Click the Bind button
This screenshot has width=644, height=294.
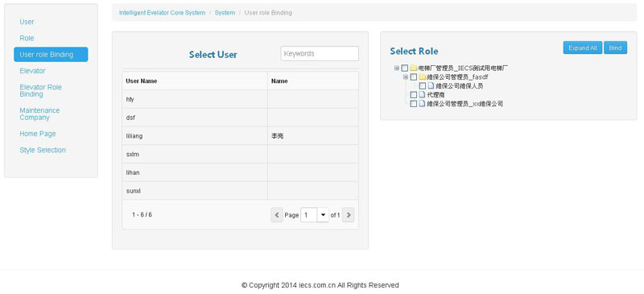point(615,48)
